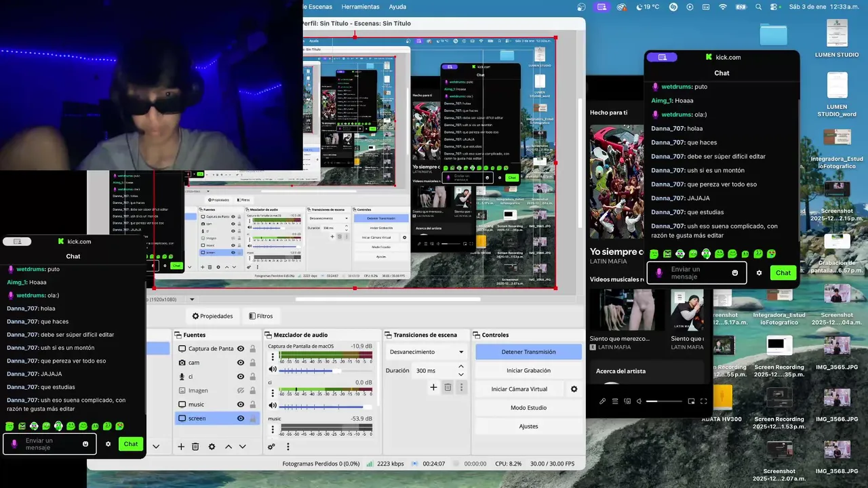This screenshot has width=868, height=488.
Task: Open chat settings gear in Kick chat over OBS
Action: click(x=108, y=444)
